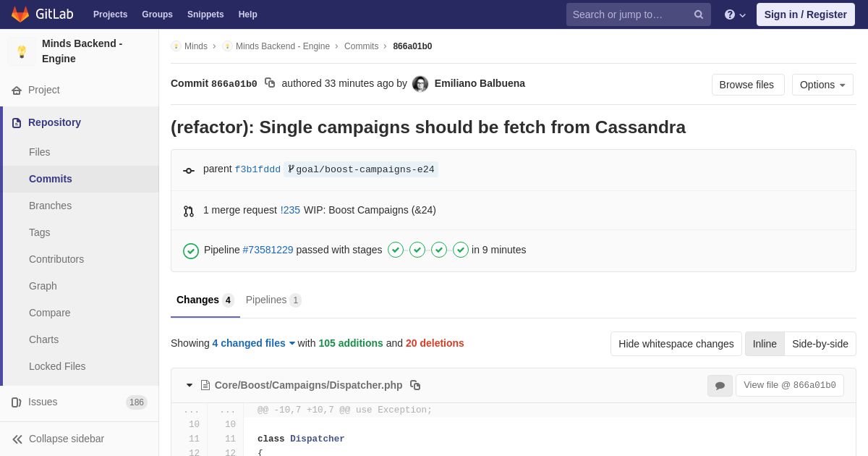This screenshot has width=868, height=456.
Task: Open the Help question mark dropdown
Action: [x=735, y=14]
